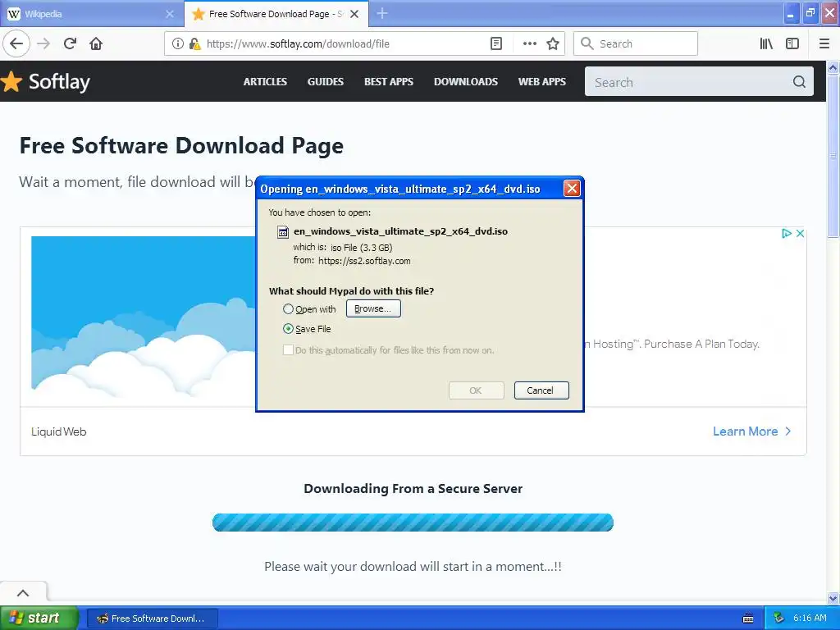Click the Softlay brand name text

pos(59,82)
